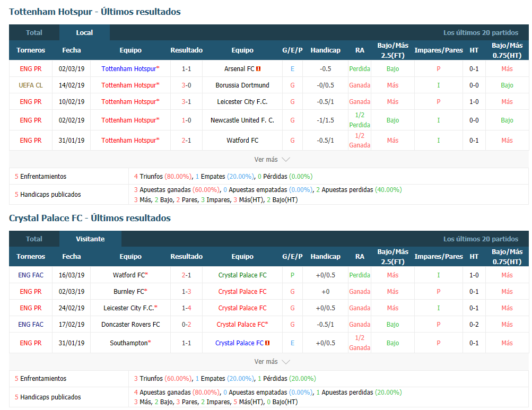
Task: Expand Ver más under the Tottenham Hotspur results
Action: pos(272,160)
